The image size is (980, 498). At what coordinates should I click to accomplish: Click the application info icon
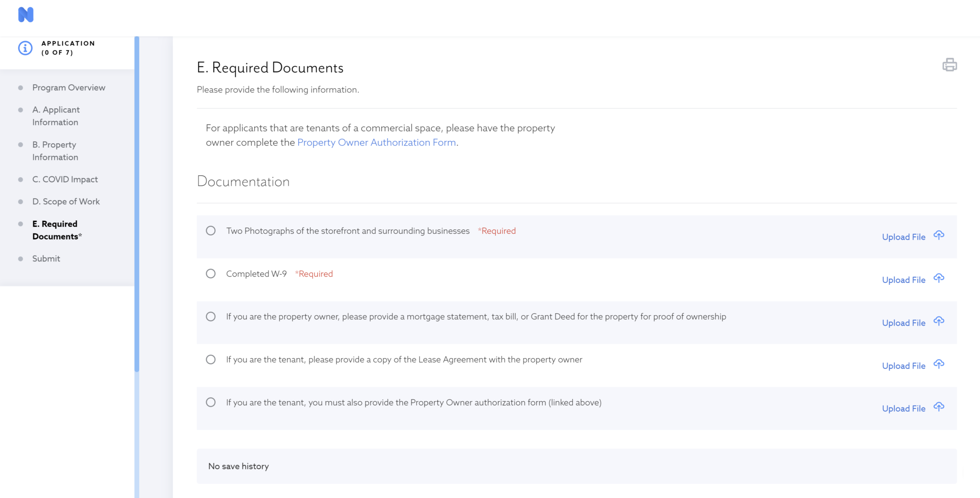click(x=25, y=48)
